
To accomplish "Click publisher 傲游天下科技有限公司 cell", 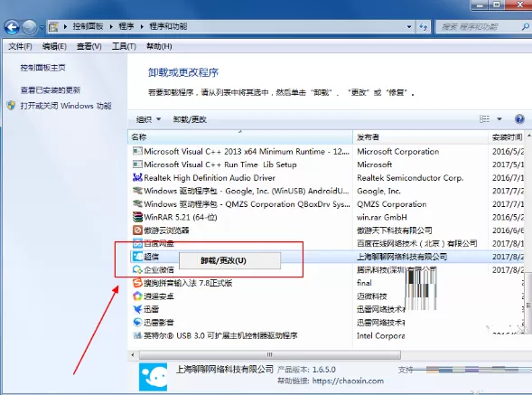I will tap(394, 230).
